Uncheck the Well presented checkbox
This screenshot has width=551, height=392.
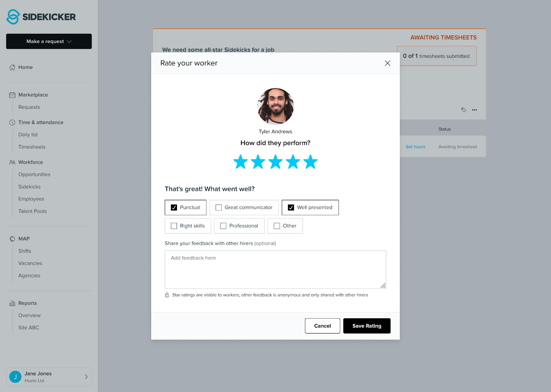click(291, 207)
